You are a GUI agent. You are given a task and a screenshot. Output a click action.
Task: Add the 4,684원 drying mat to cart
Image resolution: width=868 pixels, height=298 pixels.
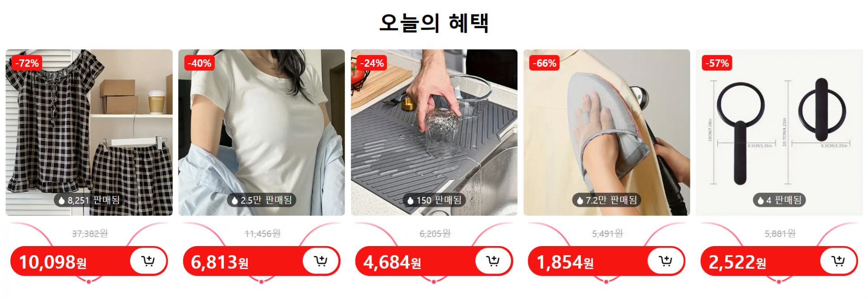pos(493,261)
